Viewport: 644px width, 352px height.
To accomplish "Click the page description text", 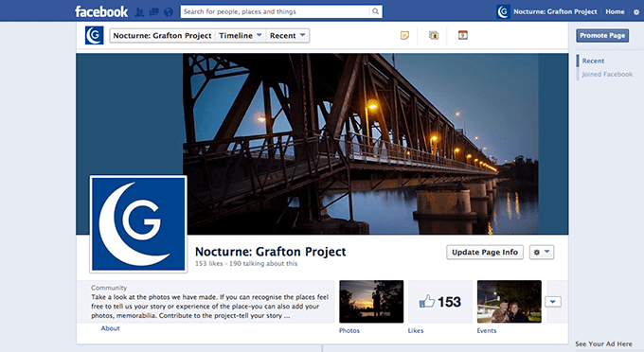I will [x=210, y=306].
